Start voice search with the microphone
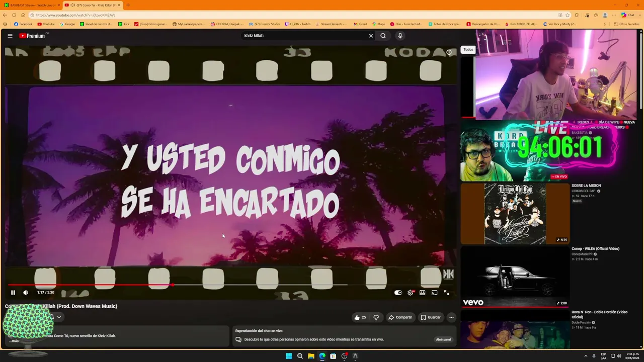 pos(400,36)
